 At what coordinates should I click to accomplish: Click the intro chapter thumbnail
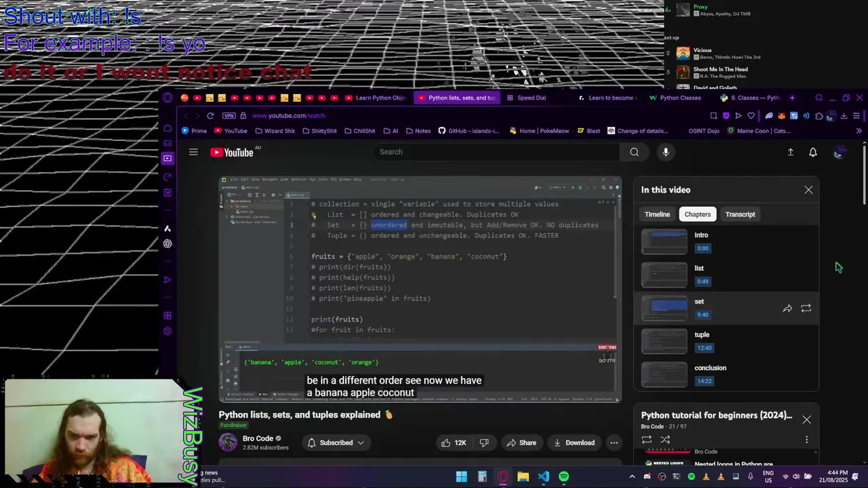click(x=664, y=242)
